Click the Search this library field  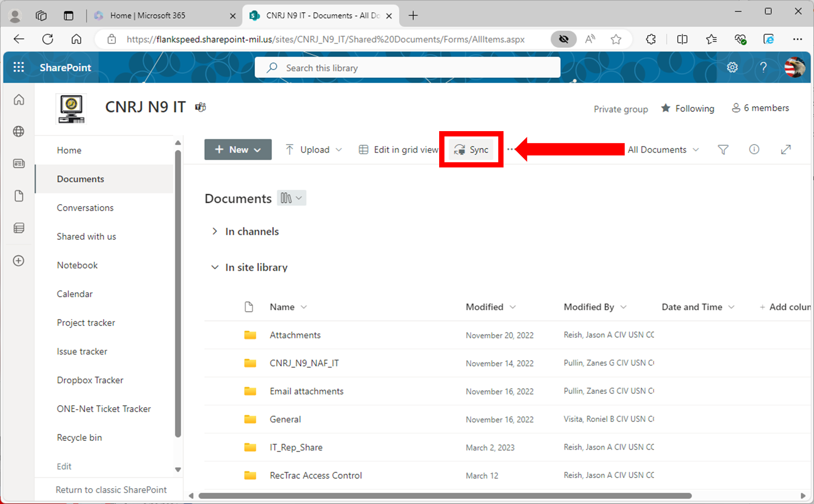(x=407, y=67)
